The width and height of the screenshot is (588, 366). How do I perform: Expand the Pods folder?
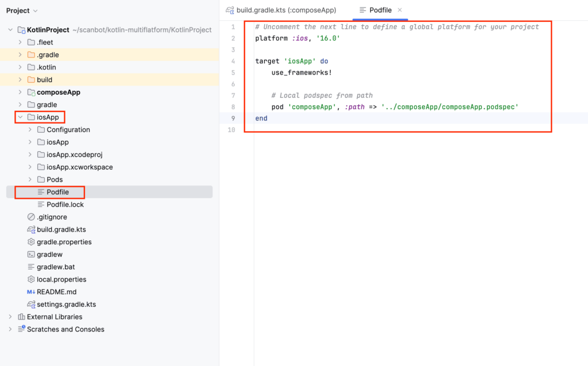pos(29,179)
